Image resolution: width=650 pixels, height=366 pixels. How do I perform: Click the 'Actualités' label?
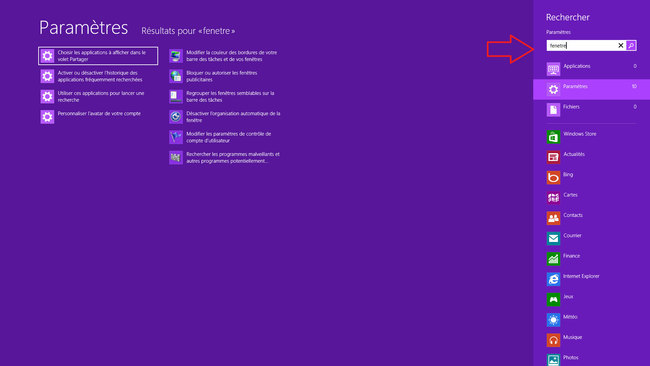click(574, 154)
